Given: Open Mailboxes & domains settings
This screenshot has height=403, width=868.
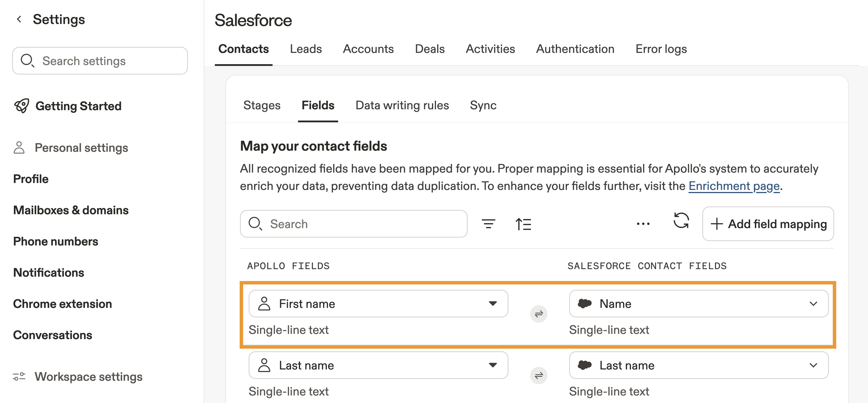Looking at the screenshot, I should (71, 210).
